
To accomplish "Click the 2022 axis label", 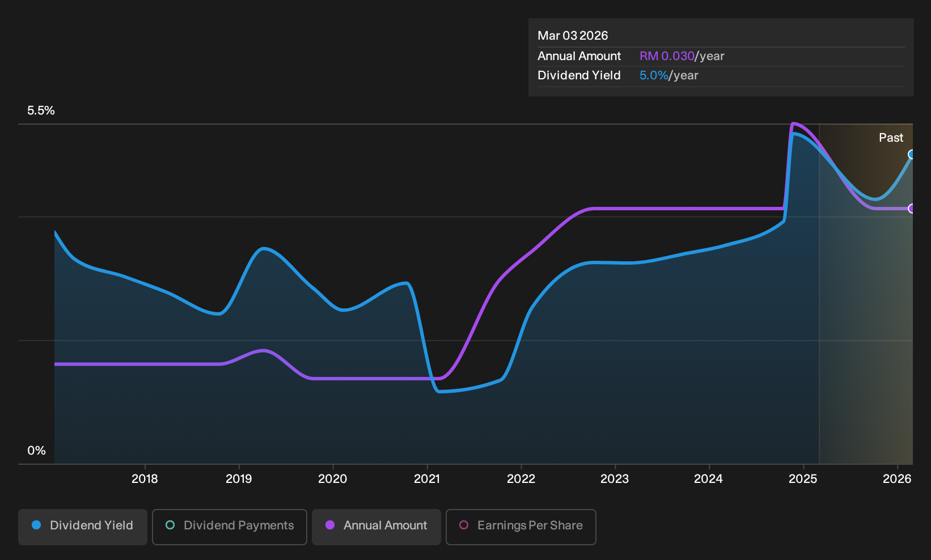I will click(x=521, y=479).
